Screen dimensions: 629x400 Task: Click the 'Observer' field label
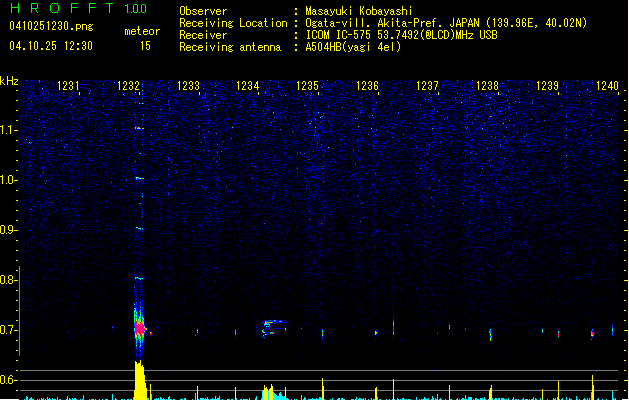203,11
